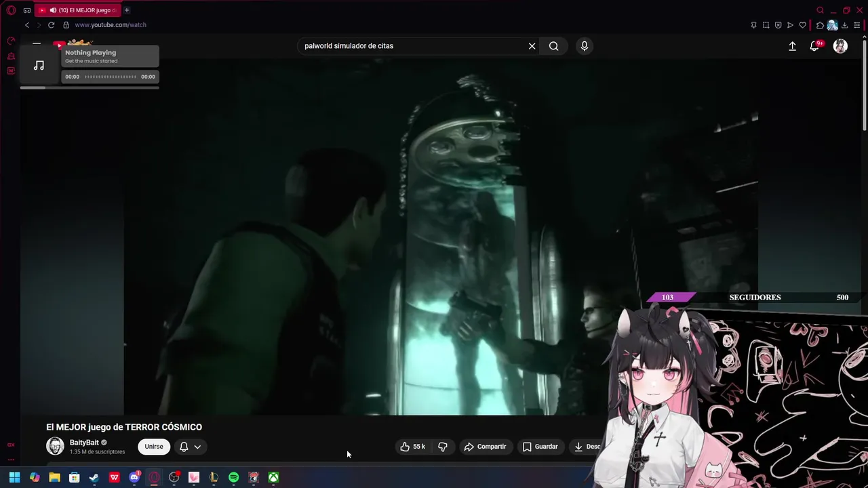Open League of Legends taskbar icon
Image resolution: width=868 pixels, height=488 pixels.
pyautogui.click(x=214, y=478)
